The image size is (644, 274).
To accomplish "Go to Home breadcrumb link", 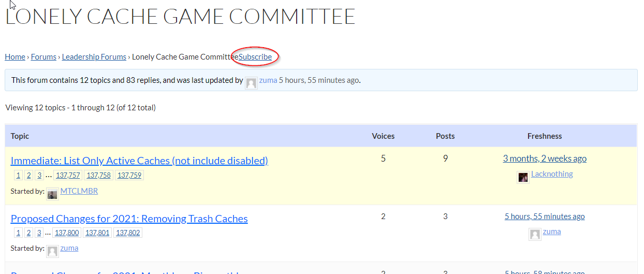I will coord(15,57).
